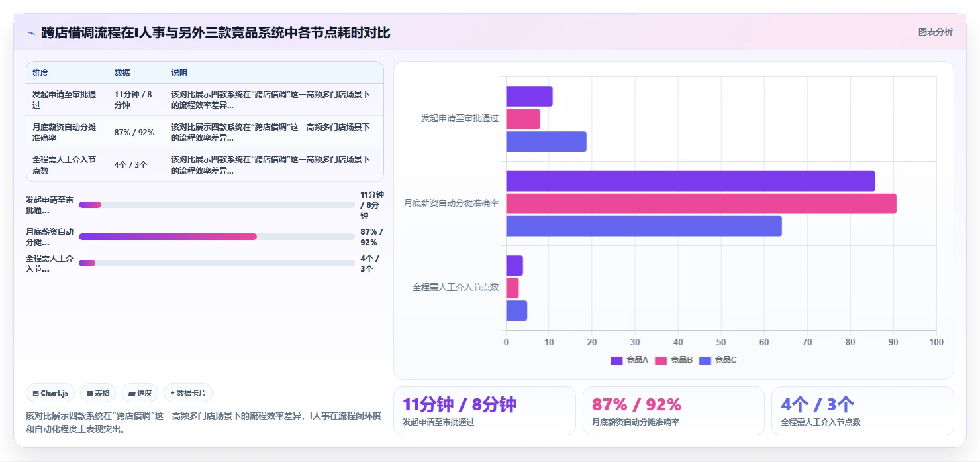Click the summary paragraph below the tags
This screenshot has height=462, width=980.
coord(204,422)
